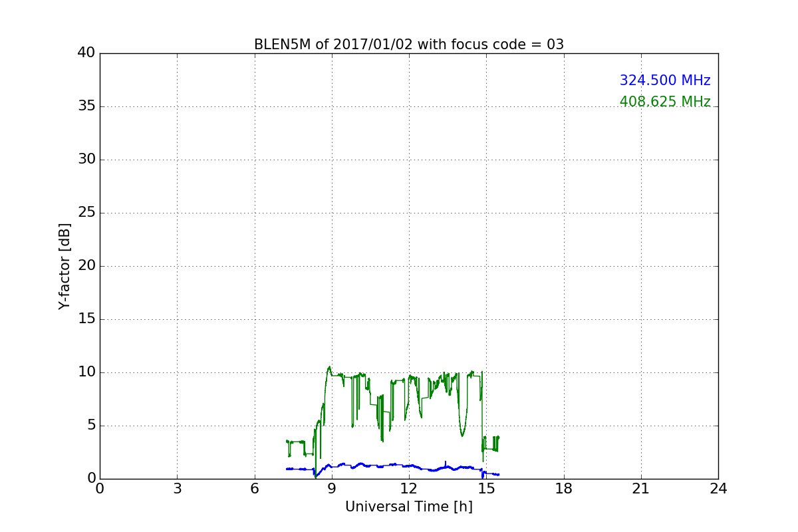The image size is (798, 532).
Task: Click the green curve's peak near 9 h
Action: click(329, 367)
